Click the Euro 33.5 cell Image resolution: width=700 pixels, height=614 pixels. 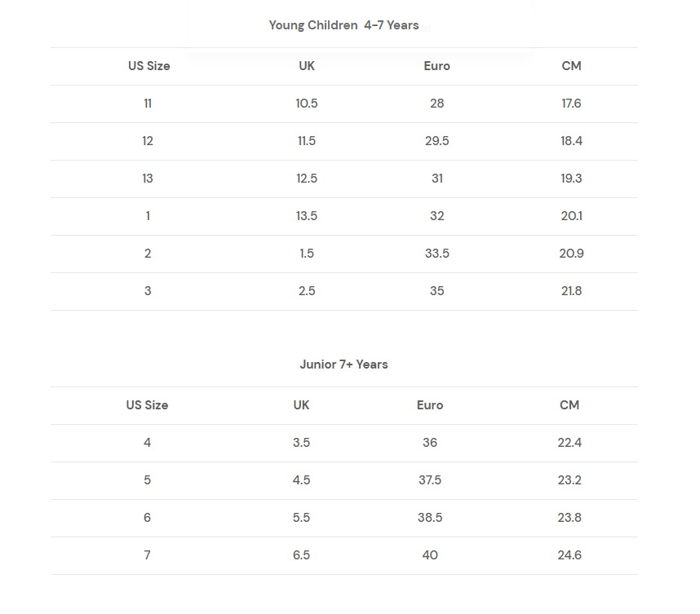pos(436,254)
